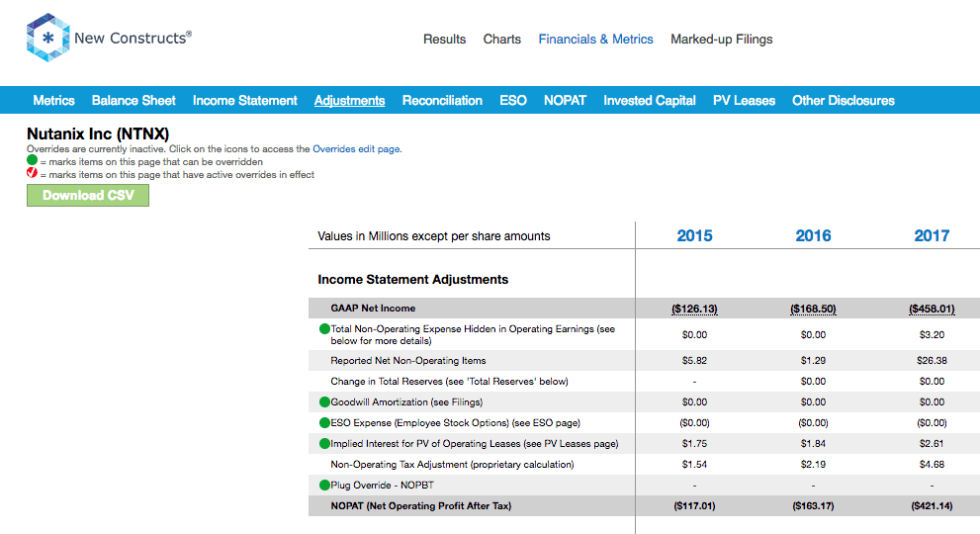Click the green override dot beside Goodwill Amortization
The image size is (980, 534).
[x=324, y=402]
